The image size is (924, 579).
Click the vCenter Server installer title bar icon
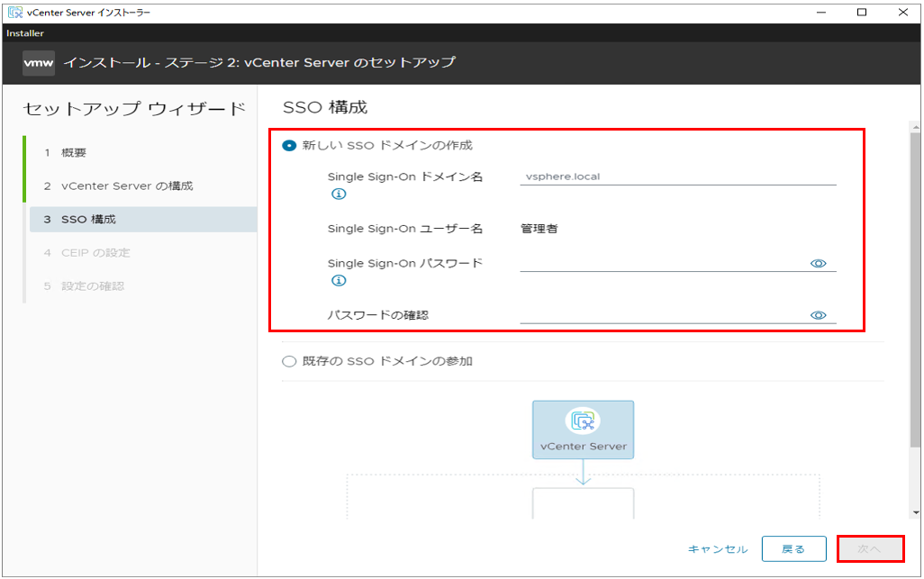coord(14,12)
